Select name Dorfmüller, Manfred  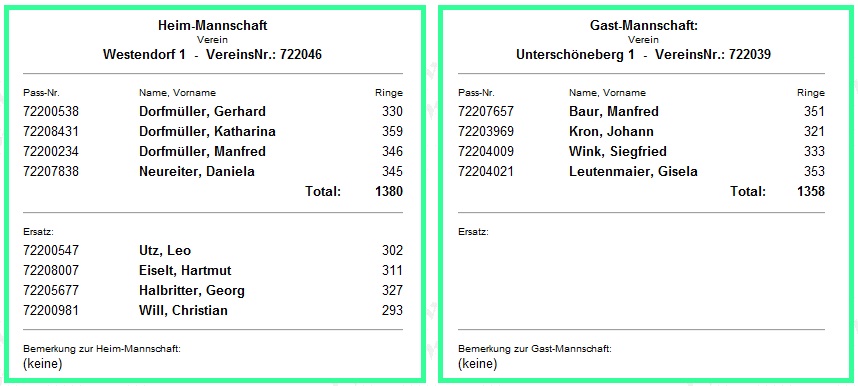coord(202,152)
